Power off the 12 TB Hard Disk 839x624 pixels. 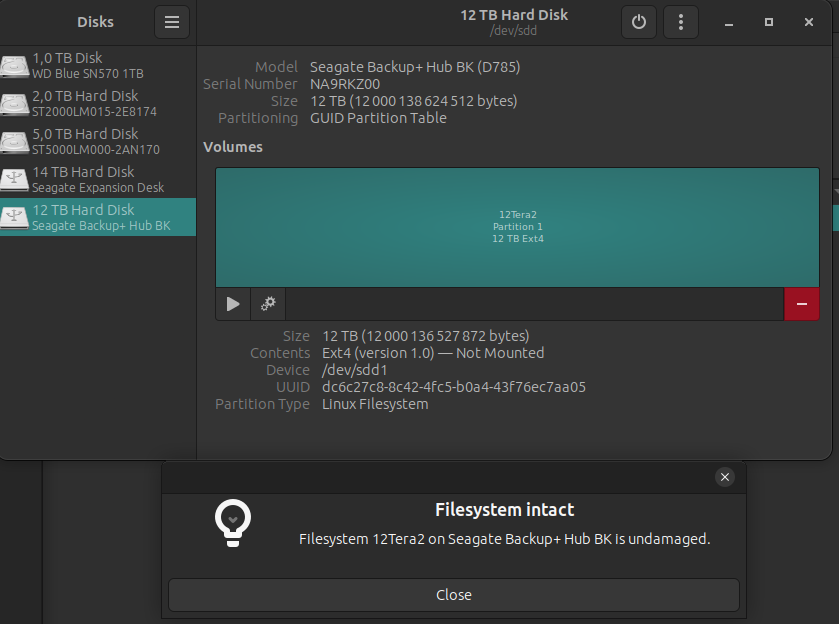638,22
